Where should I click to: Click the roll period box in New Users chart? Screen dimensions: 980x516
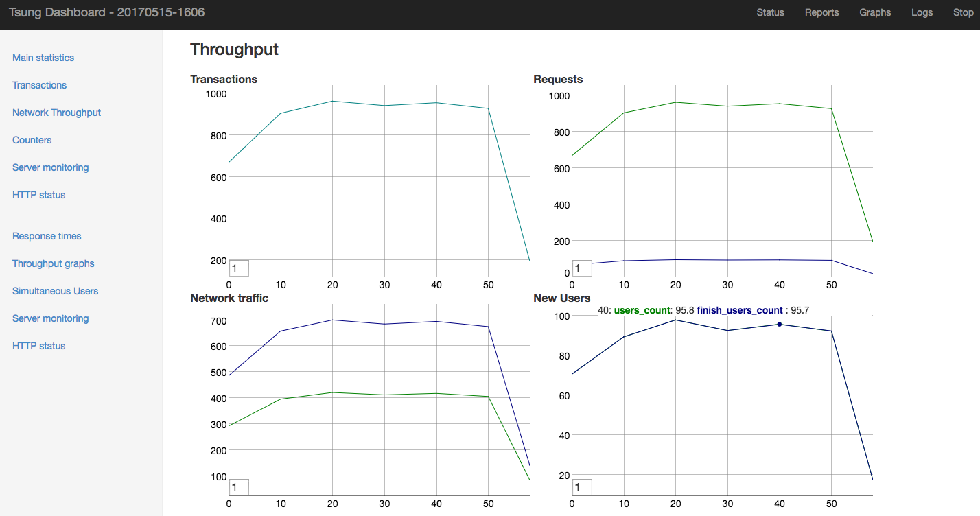pyautogui.click(x=582, y=487)
